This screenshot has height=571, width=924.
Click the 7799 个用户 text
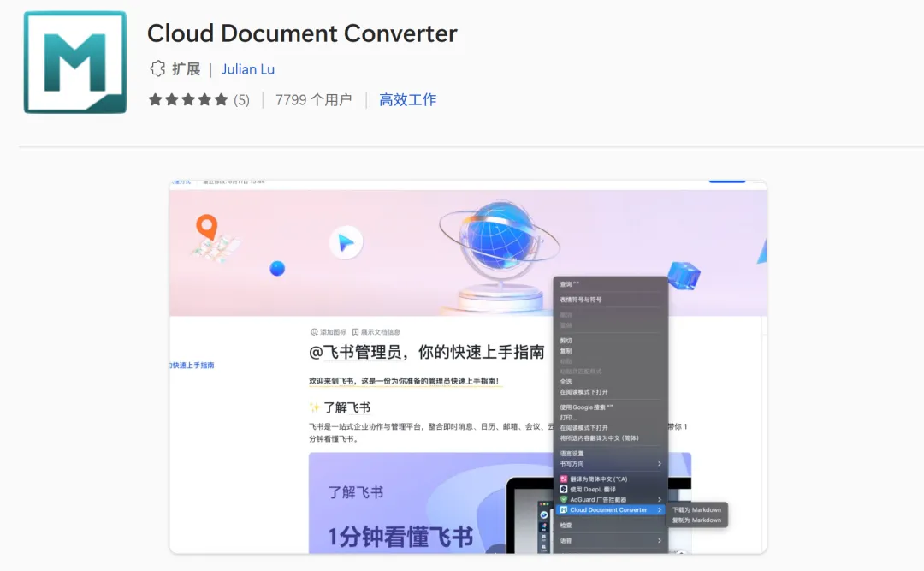(x=313, y=99)
